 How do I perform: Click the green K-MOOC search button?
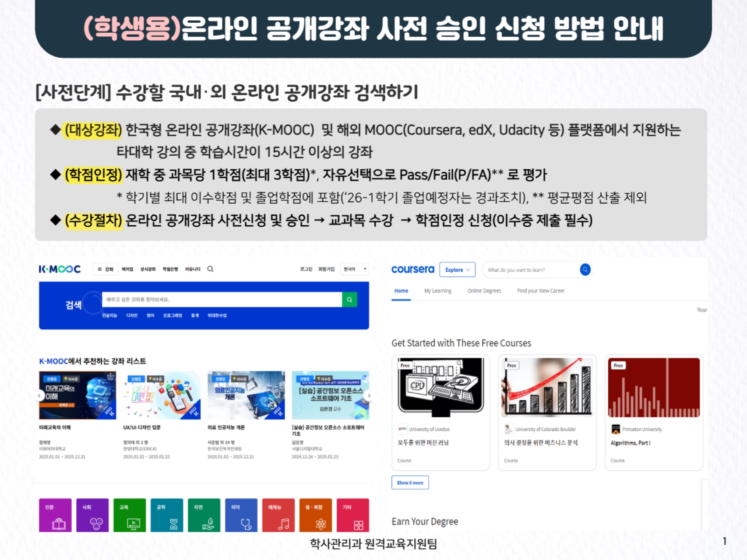[349, 300]
